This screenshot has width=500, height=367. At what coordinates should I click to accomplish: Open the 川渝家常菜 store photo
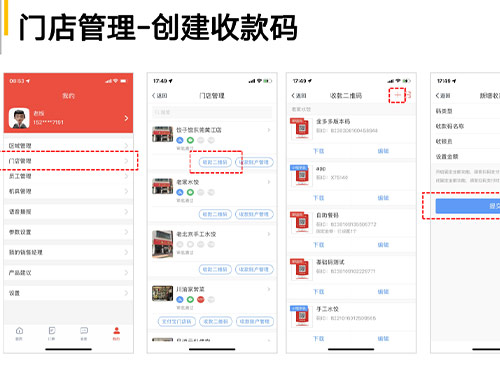point(163,293)
